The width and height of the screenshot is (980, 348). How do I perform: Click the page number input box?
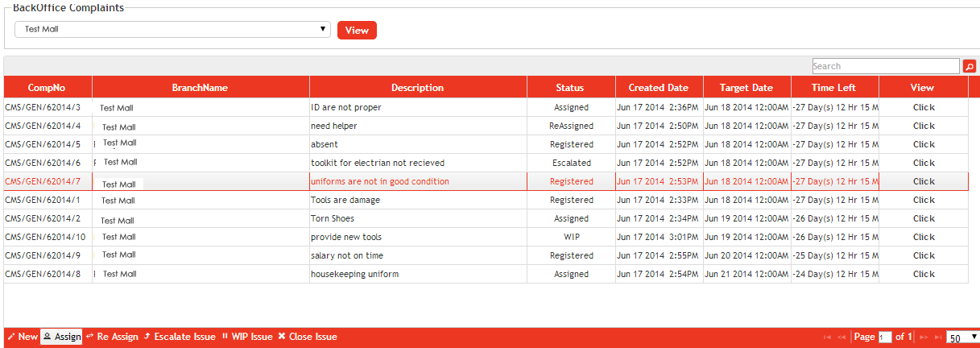tap(885, 338)
